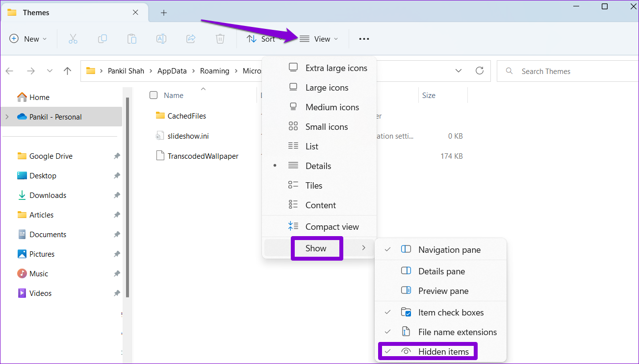Select Extra large icons view

[x=336, y=68]
